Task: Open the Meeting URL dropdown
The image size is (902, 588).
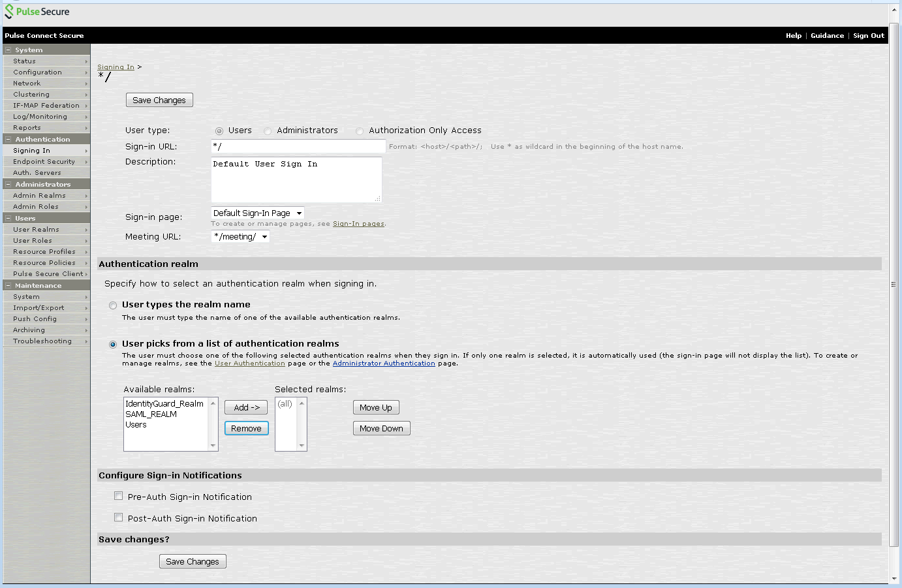Action: 240,237
